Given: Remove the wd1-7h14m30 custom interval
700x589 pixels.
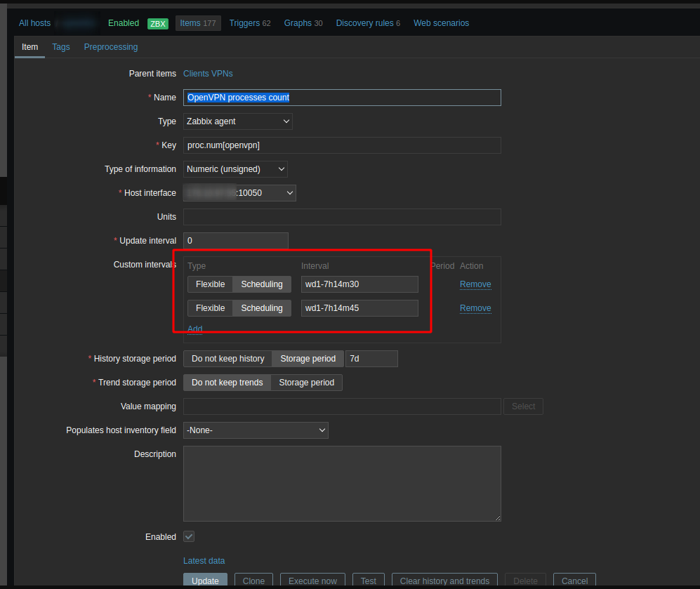Looking at the screenshot, I should 475,284.
